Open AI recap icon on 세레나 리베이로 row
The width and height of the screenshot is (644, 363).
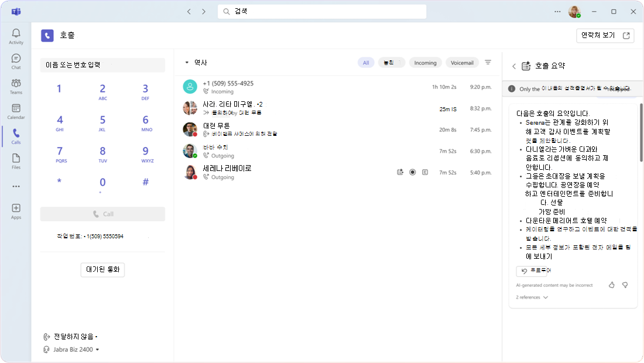400,173
